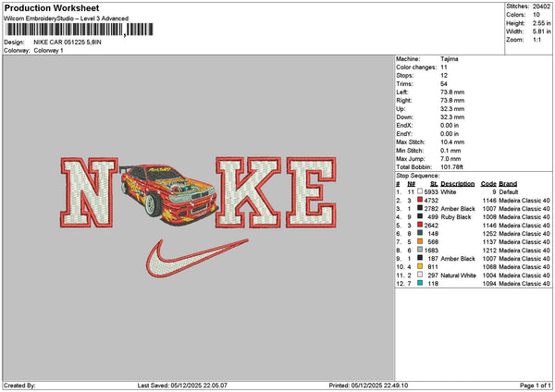Click stitch count '1683' in stop row 8
The height and width of the screenshot is (392, 555).
[x=431, y=251]
